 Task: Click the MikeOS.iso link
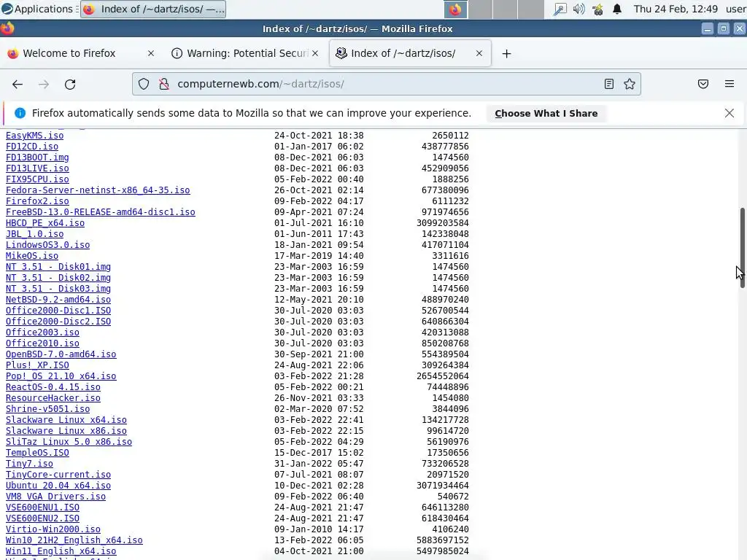pos(32,256)
